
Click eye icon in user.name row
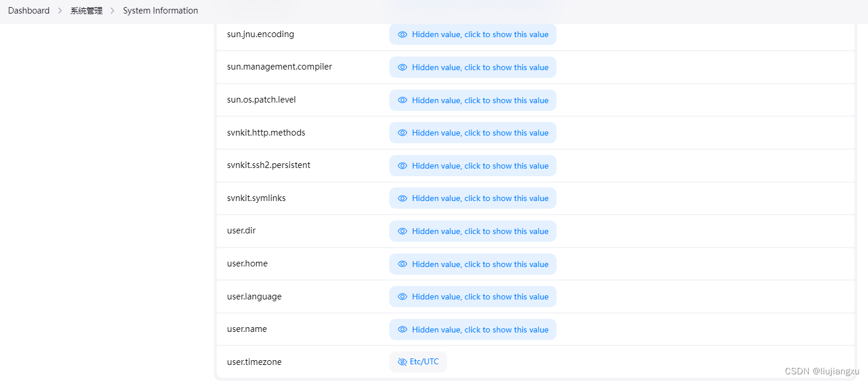pos(403,330)
